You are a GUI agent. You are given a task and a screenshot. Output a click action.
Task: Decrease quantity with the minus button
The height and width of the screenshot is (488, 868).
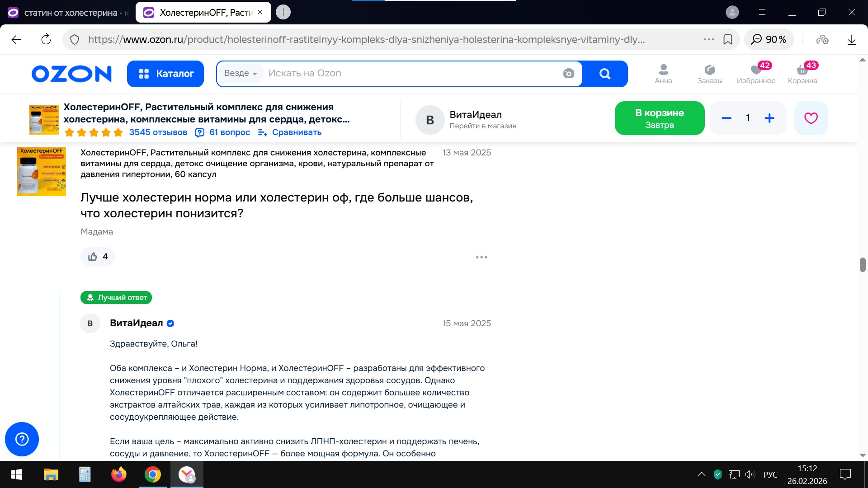point(726,118)
